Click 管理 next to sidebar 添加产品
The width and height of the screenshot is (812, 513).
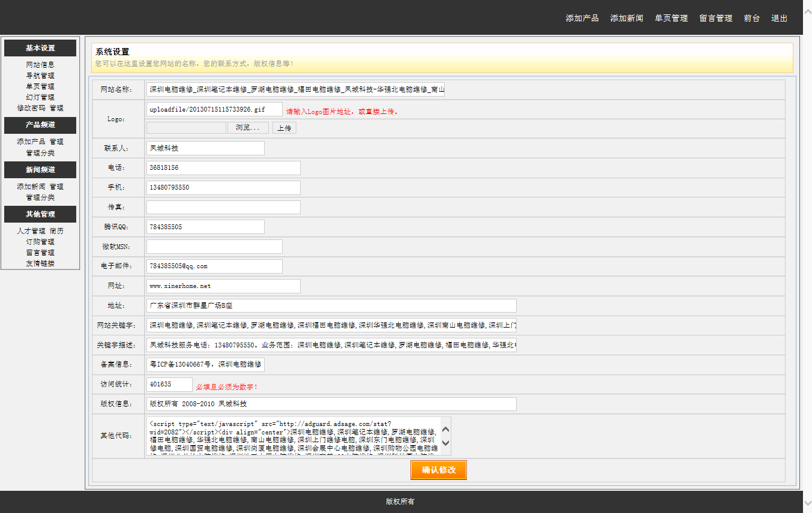pyautogui.click(x=56, y=142)
